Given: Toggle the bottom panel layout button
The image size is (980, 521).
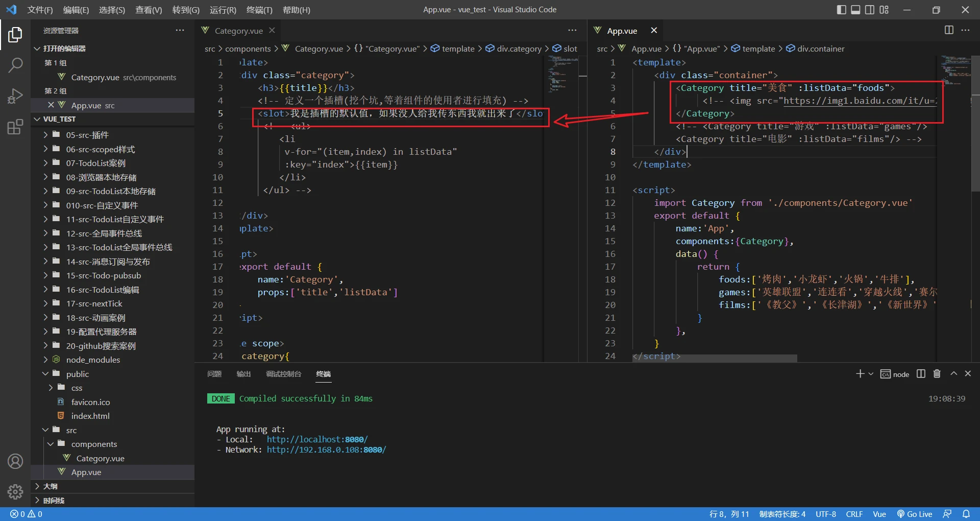Looking at the screenshot, I should (x=855, y=10).
